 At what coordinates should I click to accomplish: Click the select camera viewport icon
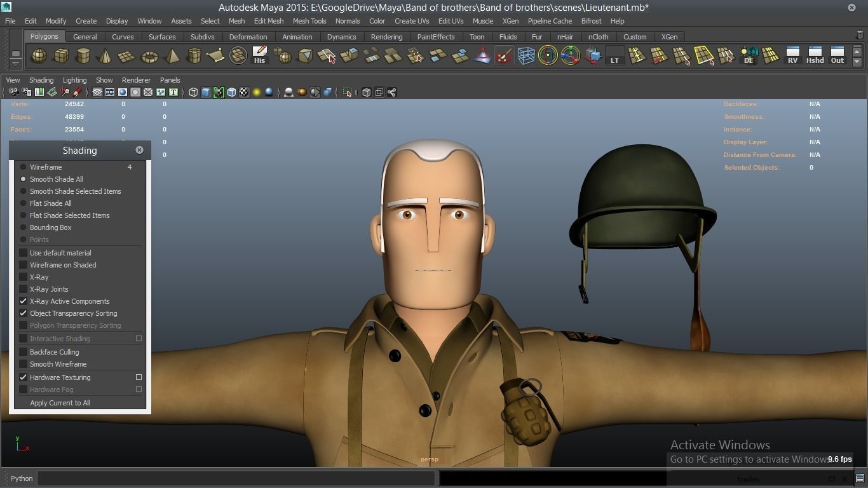click(x=13, y=92)
